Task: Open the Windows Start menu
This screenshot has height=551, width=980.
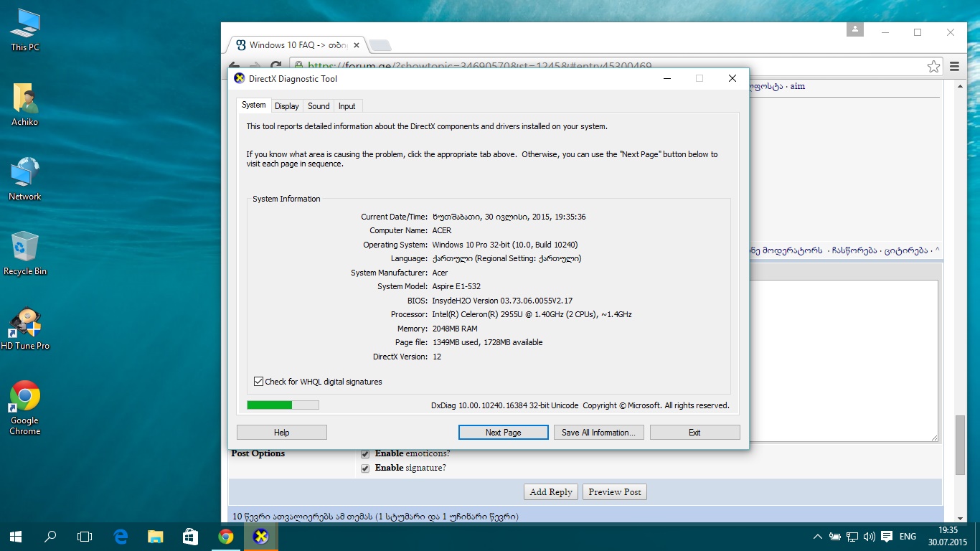Action: pyautogui.click(x=16, y=536)
